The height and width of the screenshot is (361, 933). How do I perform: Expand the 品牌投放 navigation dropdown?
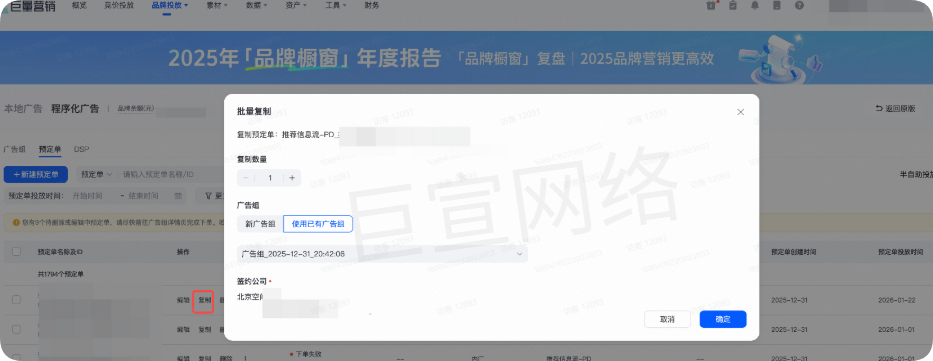coord(170,5)
